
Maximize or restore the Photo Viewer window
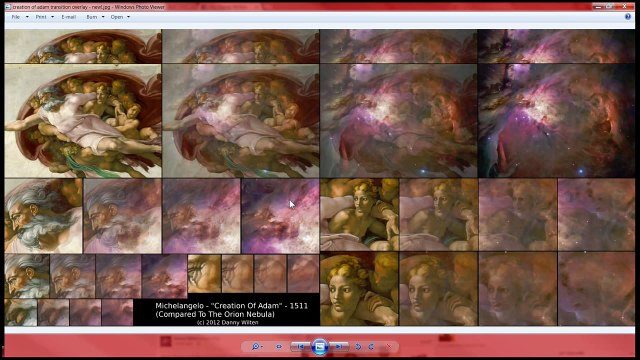609,6
